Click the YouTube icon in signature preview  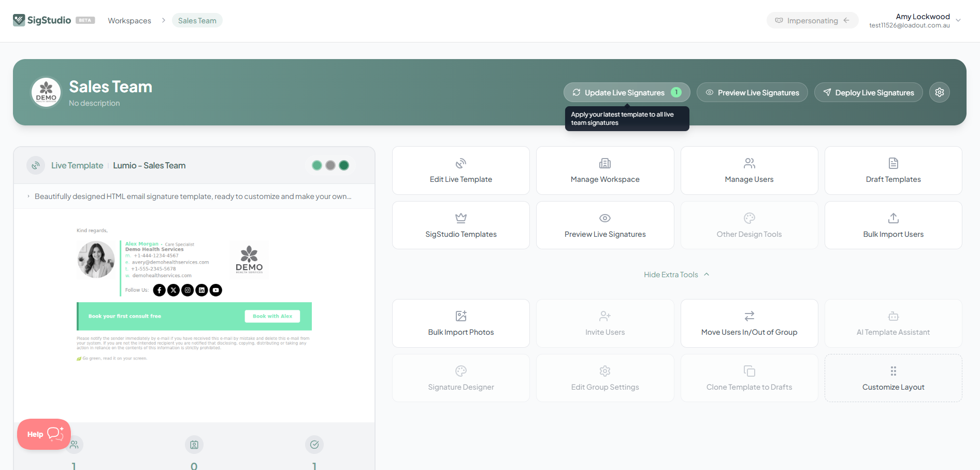215,290
